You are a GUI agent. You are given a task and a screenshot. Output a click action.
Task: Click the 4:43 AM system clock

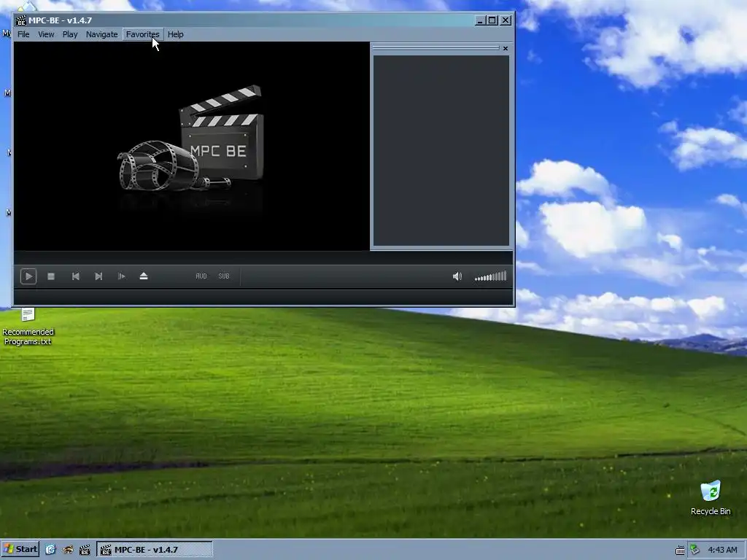(x=722, y=550)
